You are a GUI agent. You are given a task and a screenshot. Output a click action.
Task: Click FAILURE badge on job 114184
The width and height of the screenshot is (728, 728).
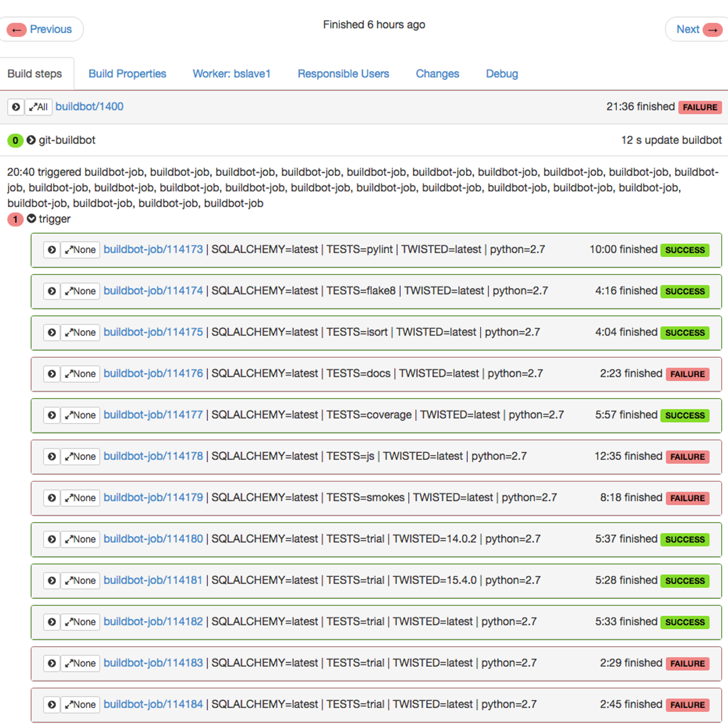688,705
